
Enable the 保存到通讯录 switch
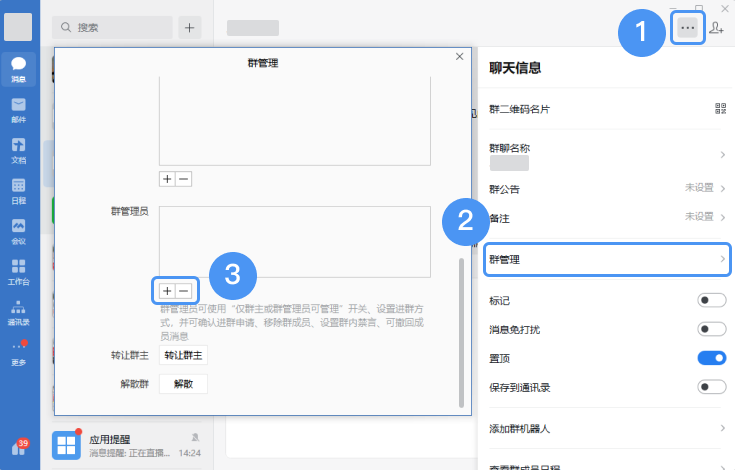[x=711, y=387]
